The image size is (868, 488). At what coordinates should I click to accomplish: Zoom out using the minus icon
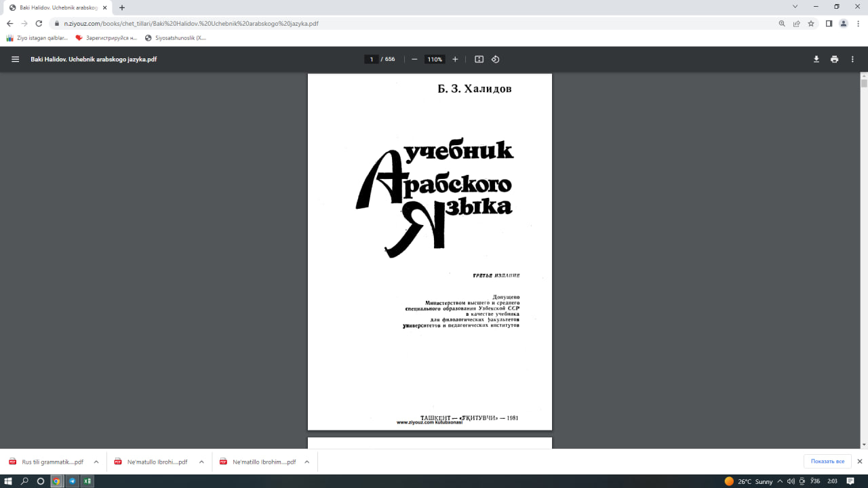tap(414, 59)
